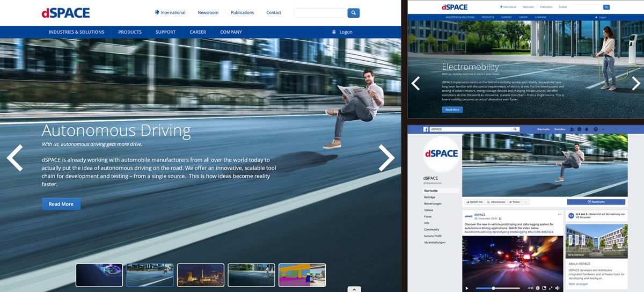
Task: Click the globe icon beside International in Autonomous Driving window
Action: point(157,12)
